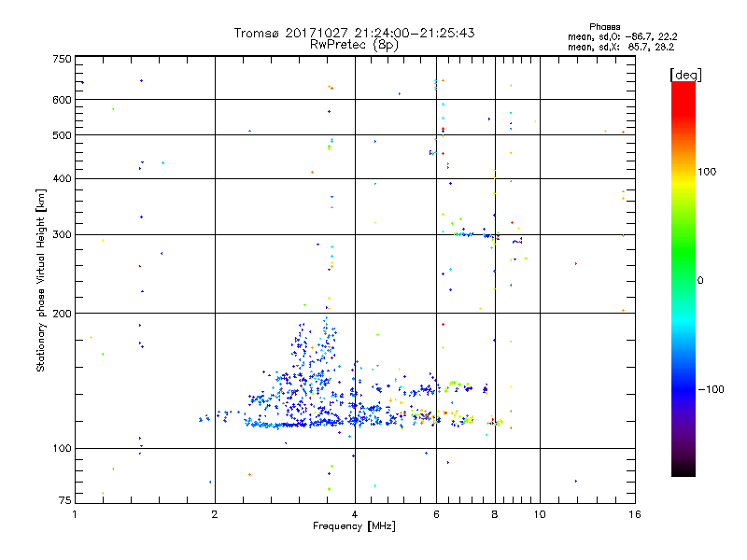Click the x-axis '16' tick label
This screenshot has height=560, width=747.
[x=635, y=514]
